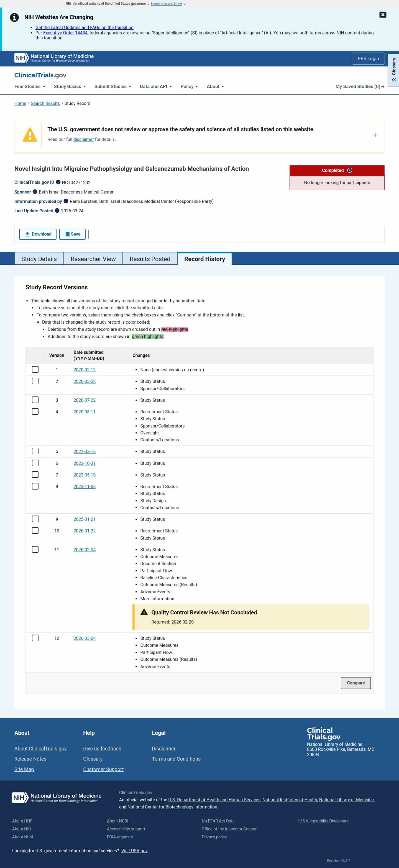The width and height of the screenshot is (399, 868).
Task: Click the yellow warning triangle in disclaimer box
Action: point(30,135)
